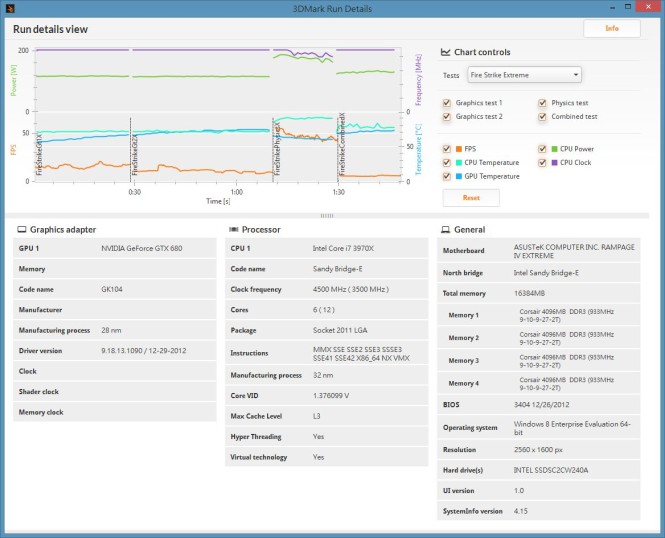Click the green CPU Power legend square
Viewport: 665px width, 538px height.
(x=554, y=149)
